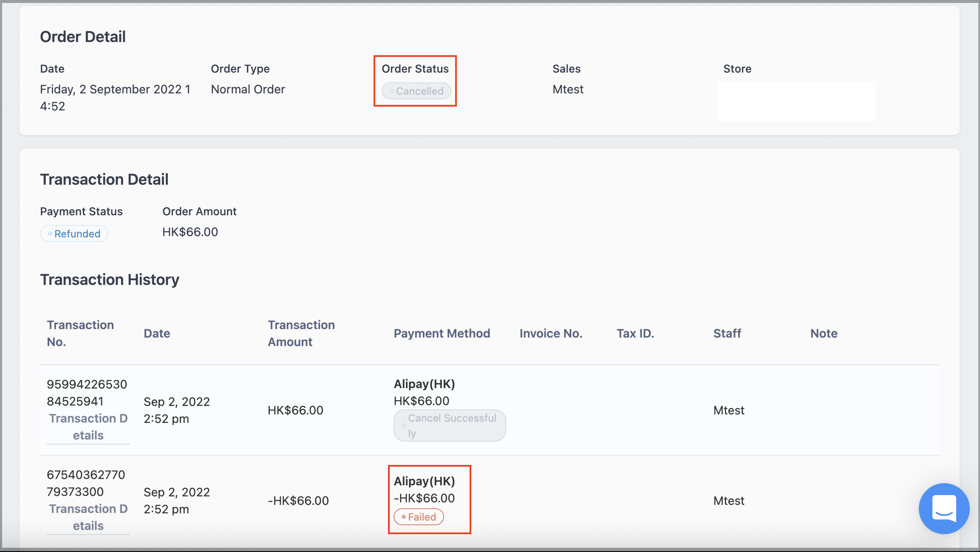Click the Tax ID. column header
The width and height of the screenshot is (980, 552).
[635, 333]
